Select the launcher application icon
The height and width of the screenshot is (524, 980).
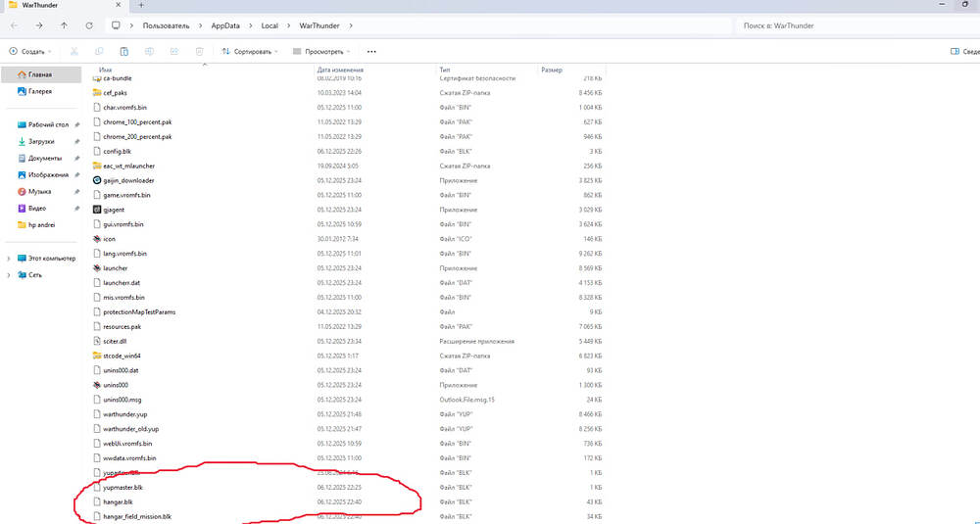coord(96,267)
